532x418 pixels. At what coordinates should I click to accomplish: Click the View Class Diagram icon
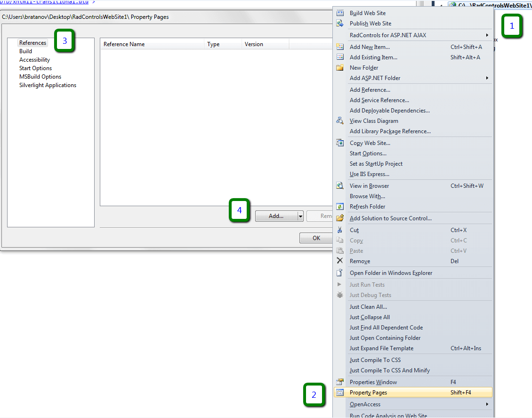[340, 121]
